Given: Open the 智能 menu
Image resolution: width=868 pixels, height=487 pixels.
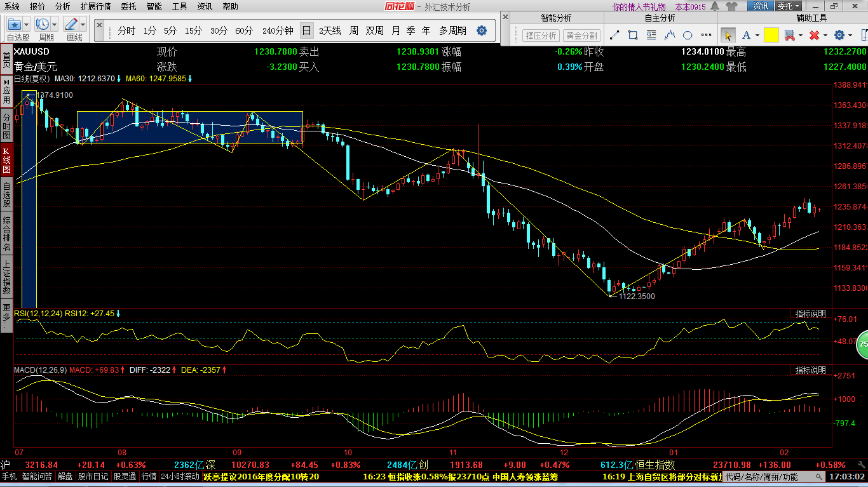Looking at the screenshot, I should click(x=154, y=6).
